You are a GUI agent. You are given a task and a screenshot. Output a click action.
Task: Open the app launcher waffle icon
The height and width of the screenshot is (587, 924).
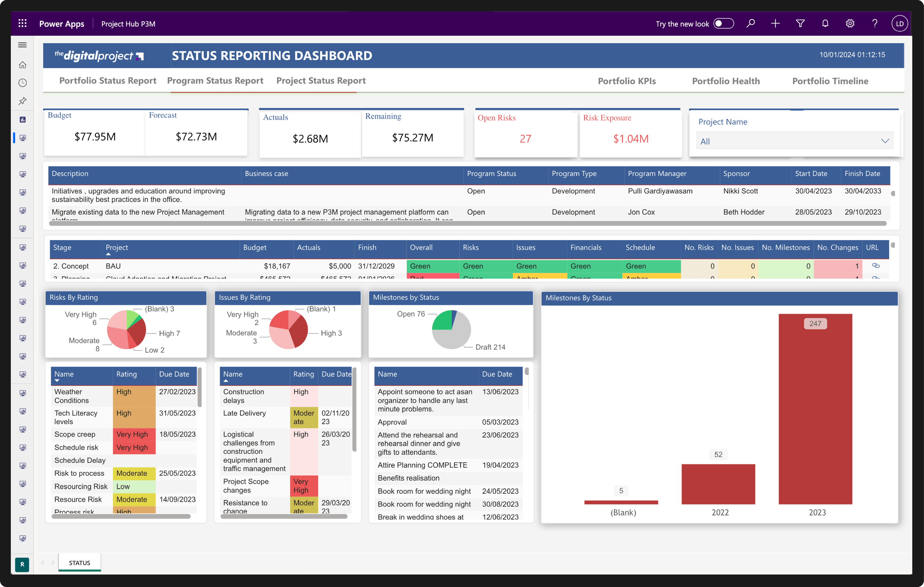click(x=23, y=23)
